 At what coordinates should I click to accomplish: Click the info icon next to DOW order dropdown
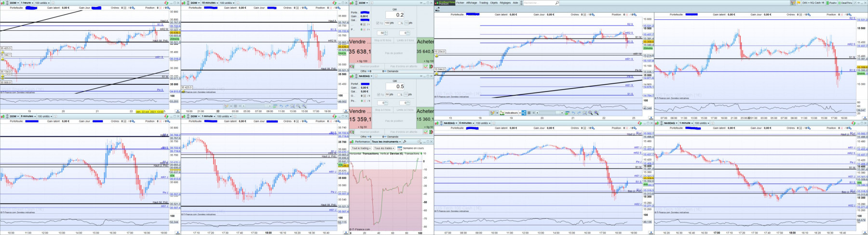click(372, 3)
